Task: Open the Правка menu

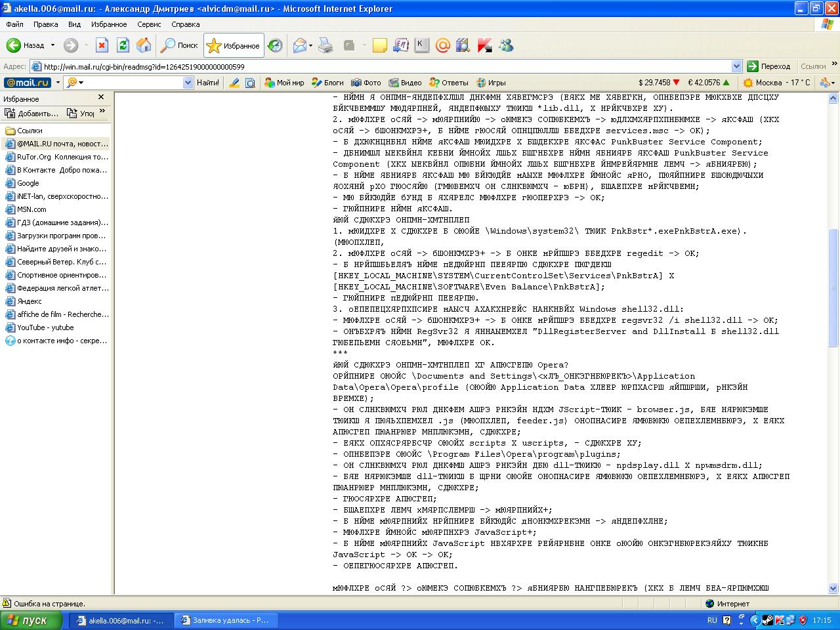Action: pos(46,24)
